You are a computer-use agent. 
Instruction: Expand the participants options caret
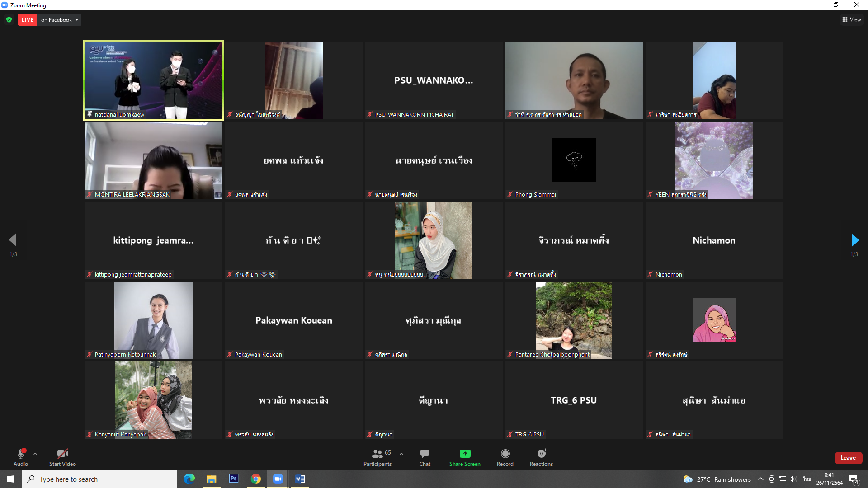[x=401, y=454]
